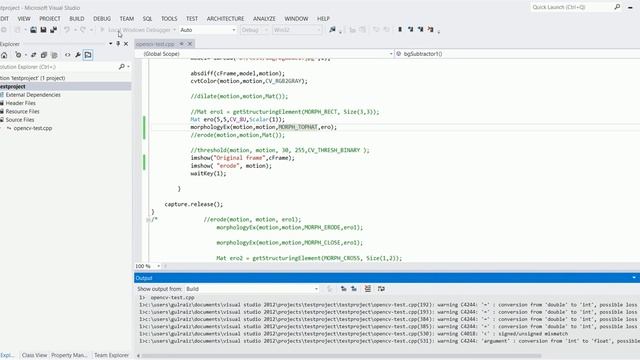640x360 pixels.
Task: Click the second save disk icon
Action: coord(43,30)
